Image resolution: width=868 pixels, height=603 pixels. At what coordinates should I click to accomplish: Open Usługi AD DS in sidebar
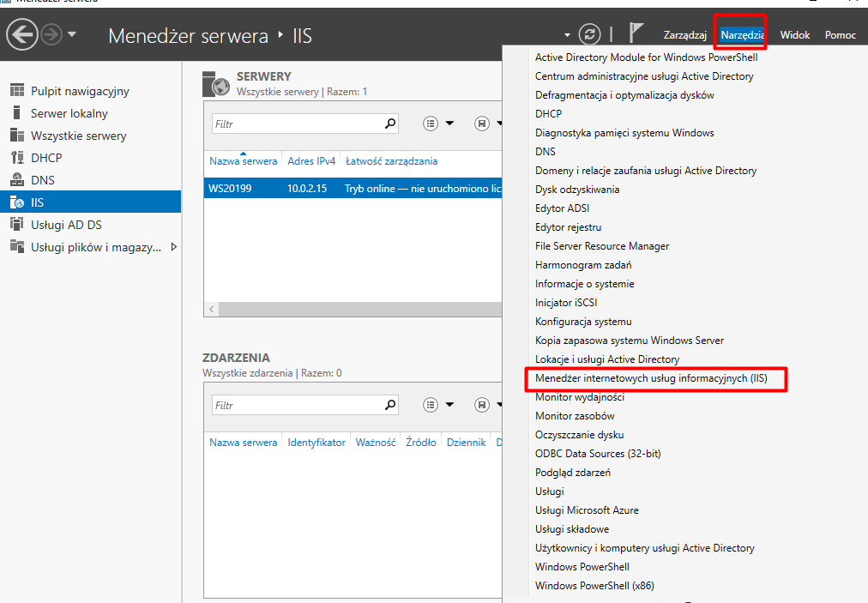click(x=65, y=225)
